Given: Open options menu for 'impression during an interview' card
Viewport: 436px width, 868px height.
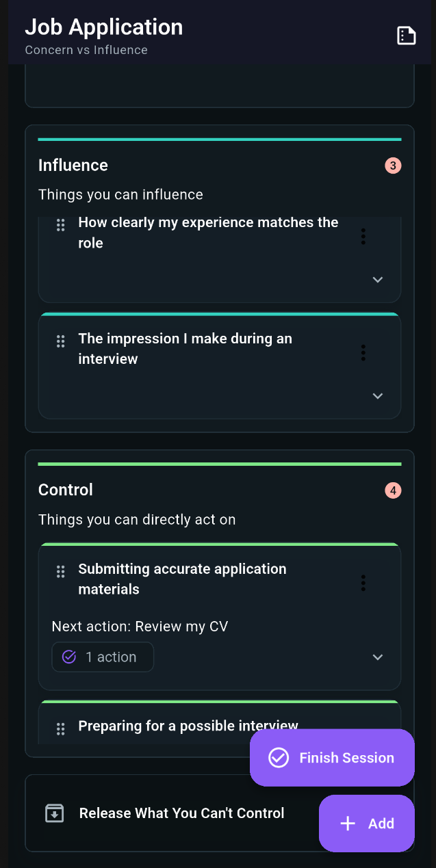Looking at the screenshot, I should coord(363,353).
